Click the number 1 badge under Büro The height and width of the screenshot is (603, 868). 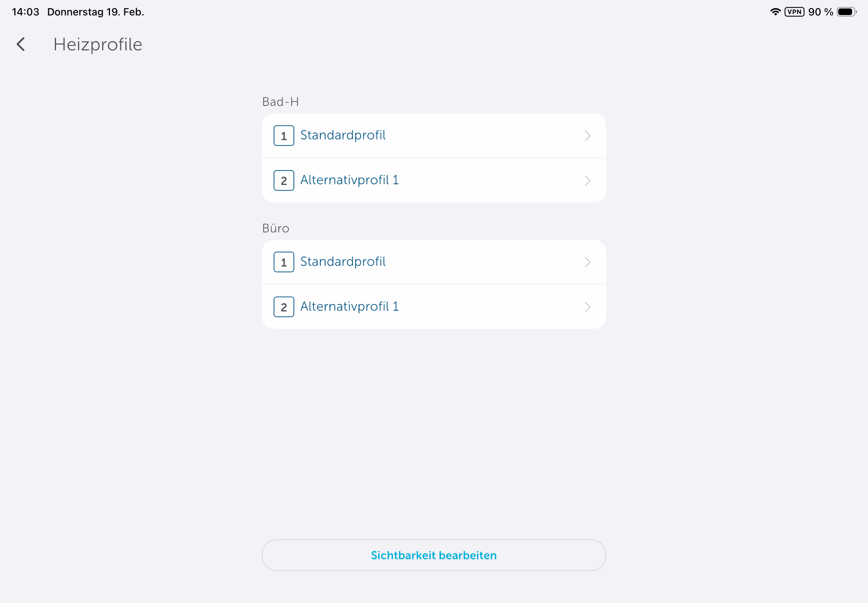point(284,262)
